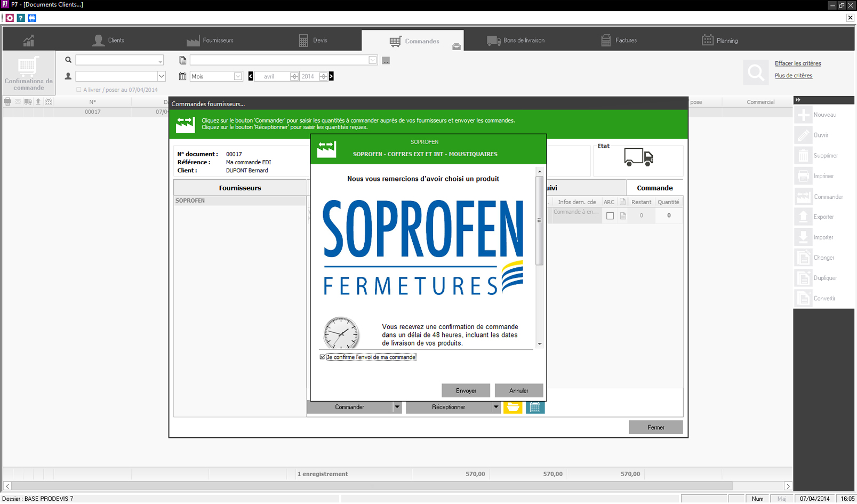Click the large search magnifier button

click(756, 72)
